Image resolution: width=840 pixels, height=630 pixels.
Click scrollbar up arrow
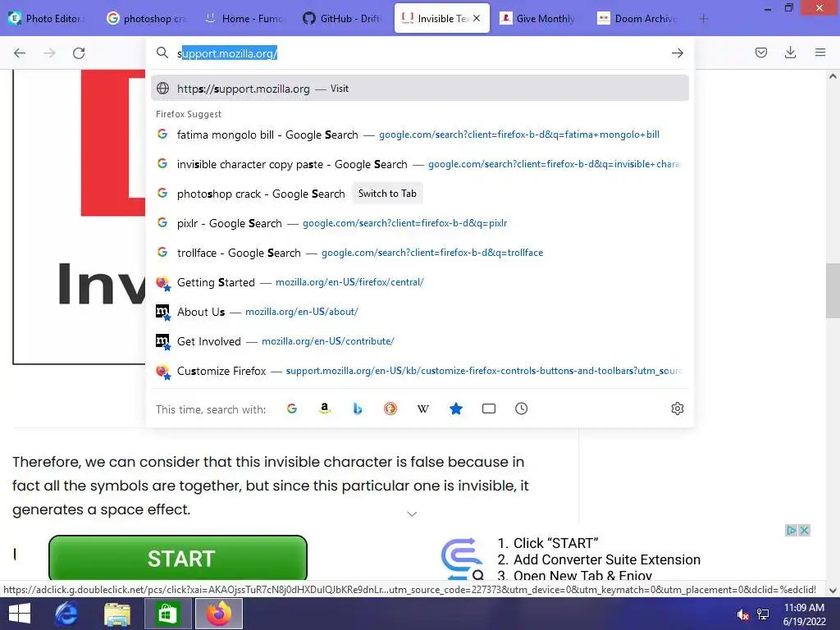click(x=833, y=76)
